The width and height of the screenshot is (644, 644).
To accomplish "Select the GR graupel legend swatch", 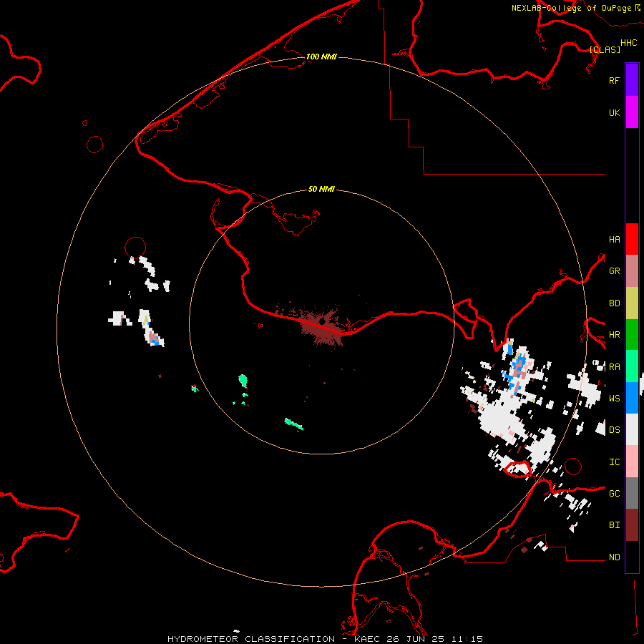I will [x=632, y=271].
